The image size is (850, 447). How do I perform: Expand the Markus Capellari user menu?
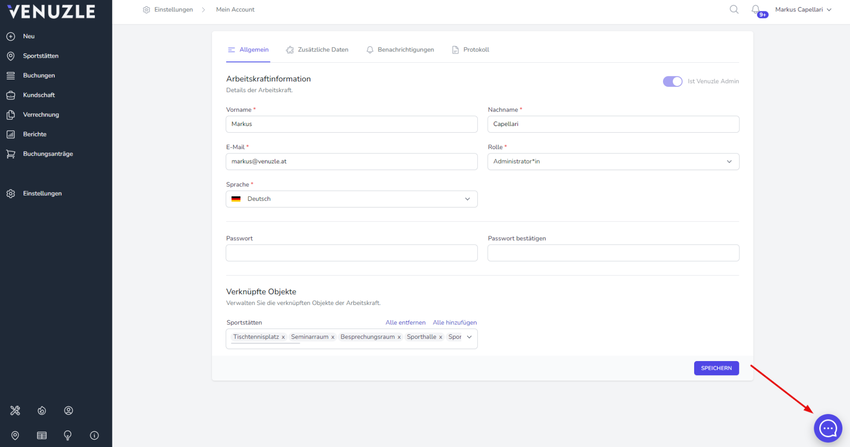pos(803,10)
